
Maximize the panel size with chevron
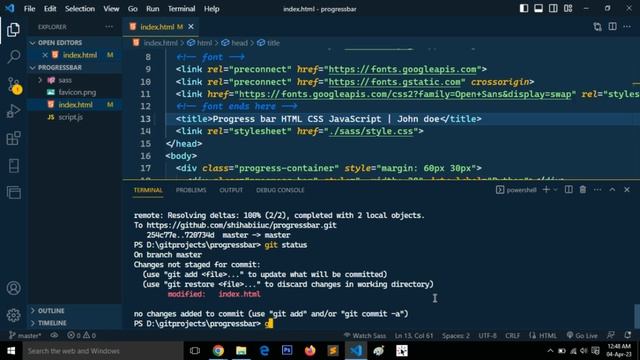click(x=612, y=190)
